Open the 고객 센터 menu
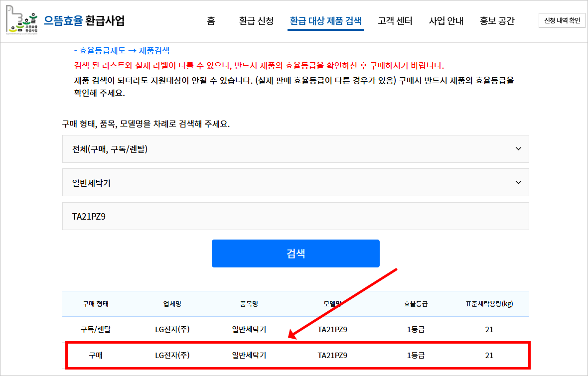The height and width of the screenshot is (376, 588). pyautogui.click(x=395, y=21)
